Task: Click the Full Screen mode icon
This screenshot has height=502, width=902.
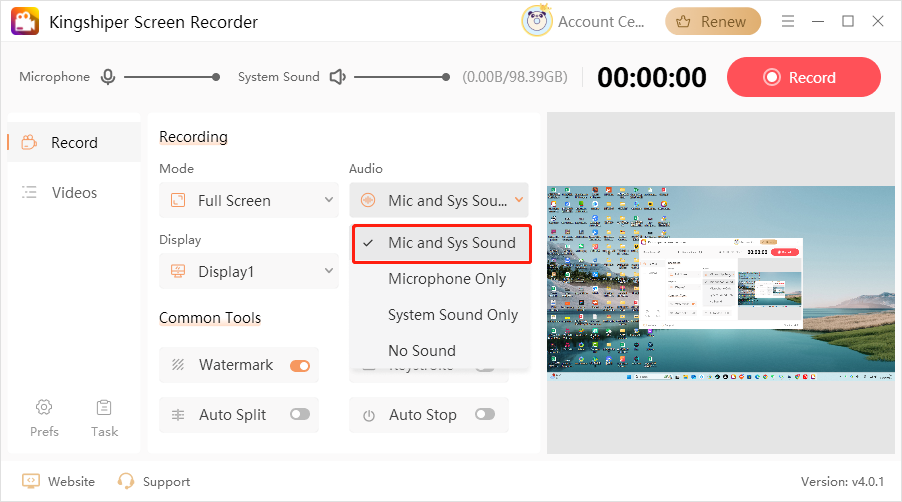Action: 178,200
